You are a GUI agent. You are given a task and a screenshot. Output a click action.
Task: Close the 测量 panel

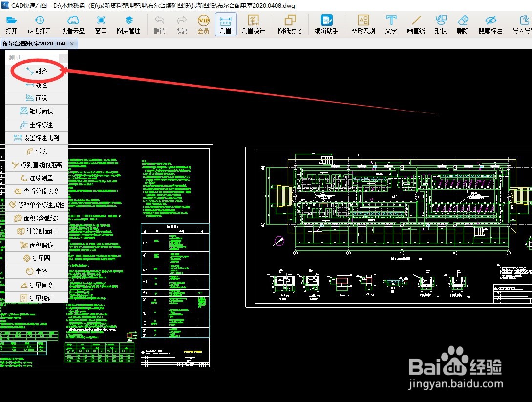tap(63, 58)
